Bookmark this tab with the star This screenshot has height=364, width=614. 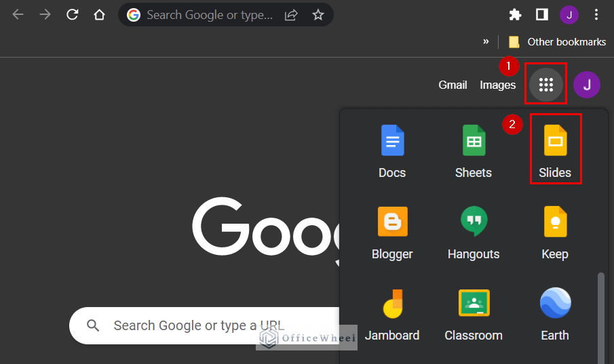coord(318,15)
